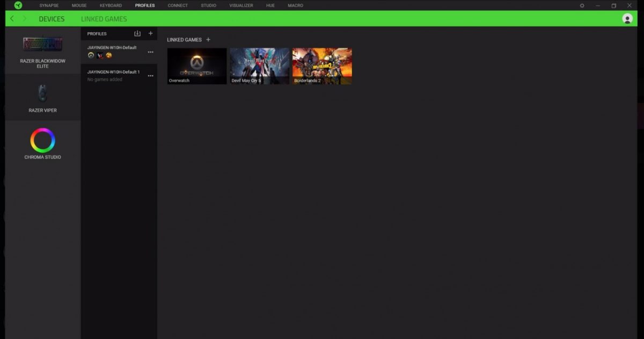Click 'No games added' text
The image size is (644, 339).
click(105, 80)
